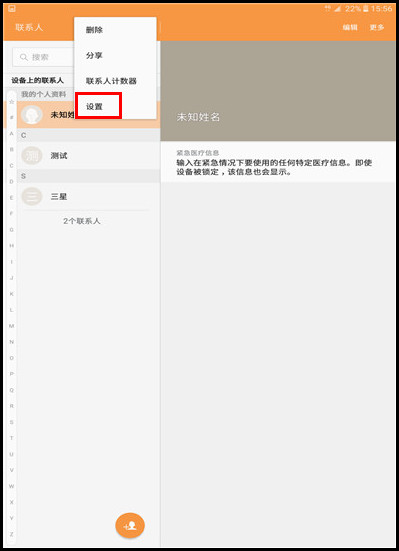Jump to letter G in index bar

(x=12, y=229)
